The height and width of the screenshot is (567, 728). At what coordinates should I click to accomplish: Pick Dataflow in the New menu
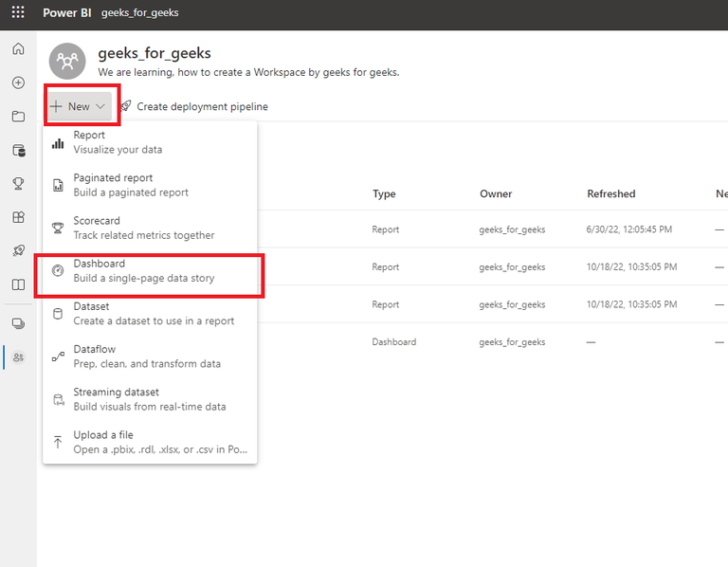(150, 357)
